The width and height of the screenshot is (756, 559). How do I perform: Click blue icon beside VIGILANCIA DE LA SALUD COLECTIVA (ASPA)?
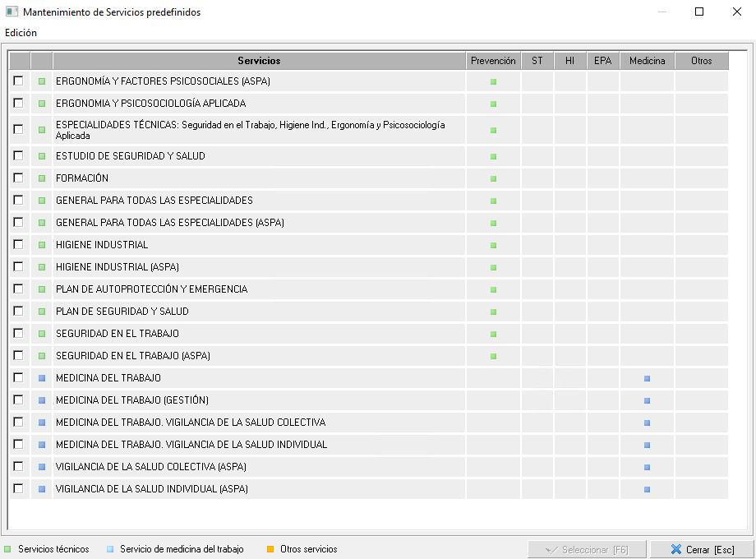42,467
